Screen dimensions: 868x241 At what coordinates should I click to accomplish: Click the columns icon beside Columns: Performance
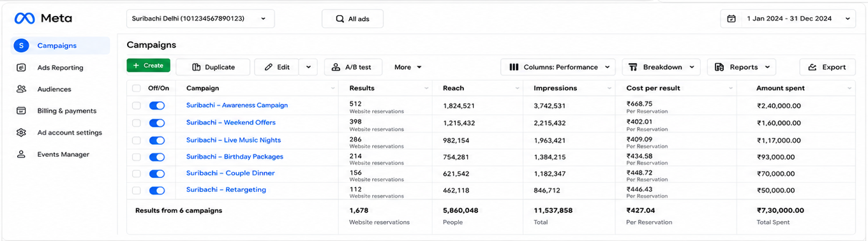pos(514,67)
